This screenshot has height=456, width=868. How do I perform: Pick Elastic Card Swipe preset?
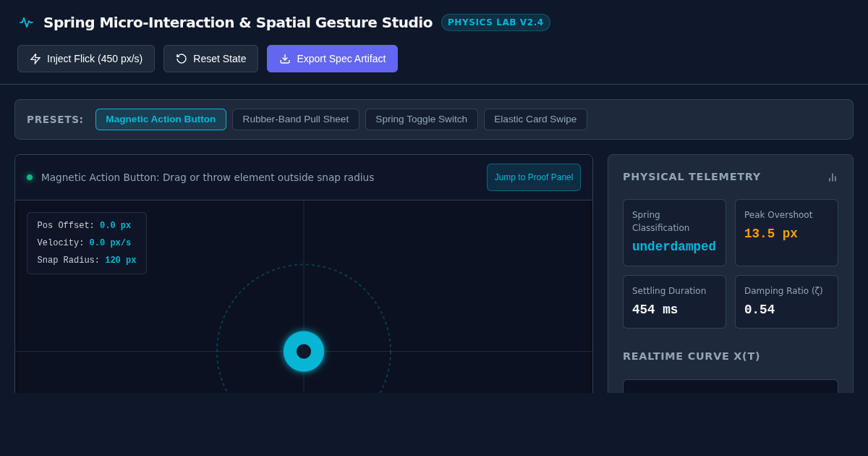(535, 119)
